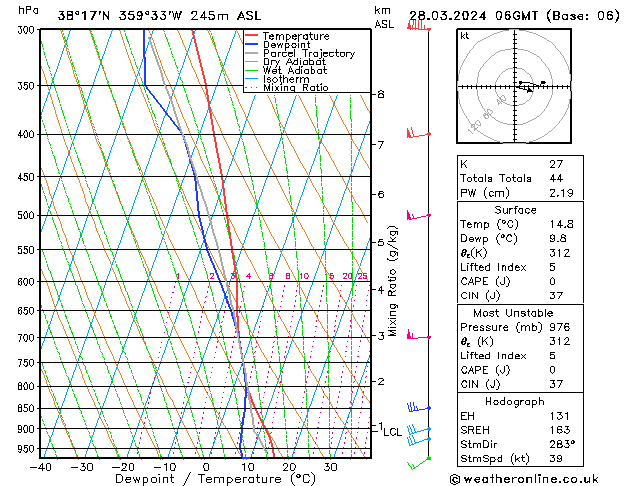Click the 8 km altitude label

pos(381,94)
